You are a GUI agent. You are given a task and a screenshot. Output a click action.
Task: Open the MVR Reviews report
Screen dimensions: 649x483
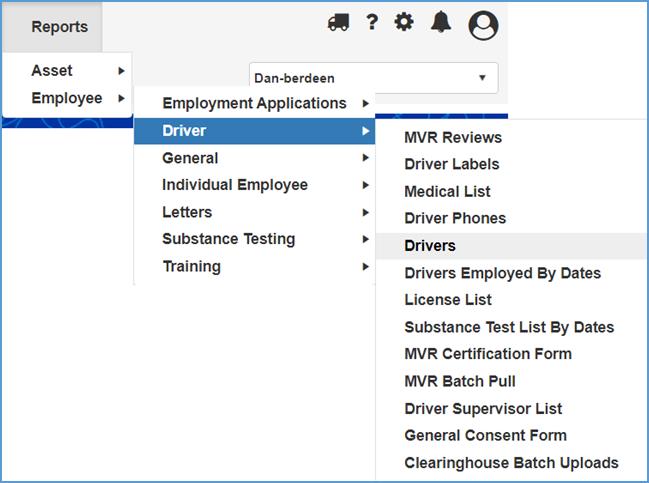coord(453,137)
